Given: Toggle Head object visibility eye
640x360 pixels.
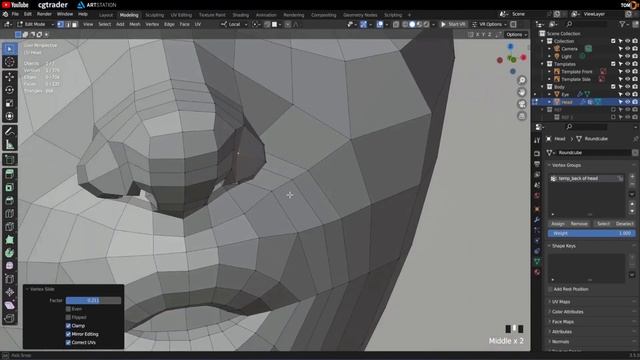Looking at the screenshot, I should (627, 102).
